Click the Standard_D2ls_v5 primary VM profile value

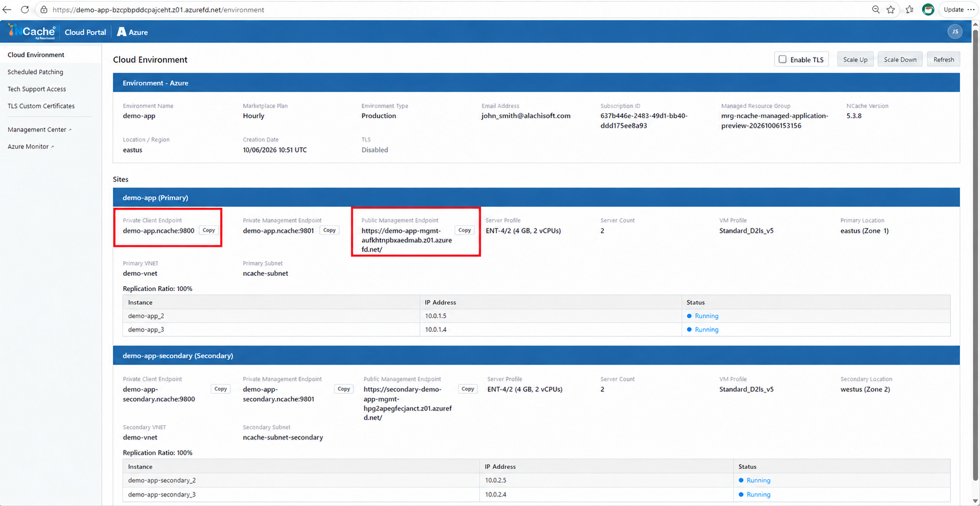point(746,231)
